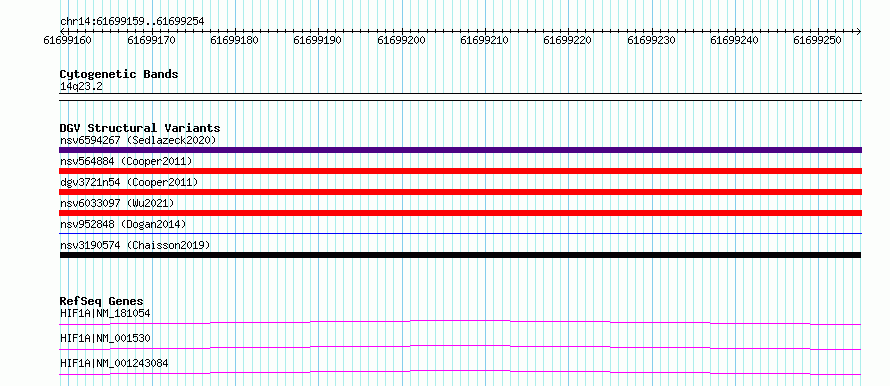Click the HIF1A|NM_001530 magenta gene line

461,347
